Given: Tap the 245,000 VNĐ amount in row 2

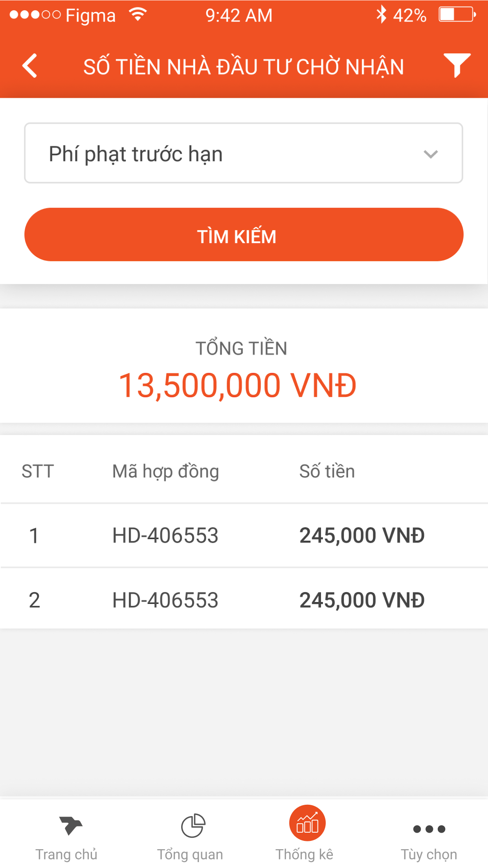Looking at the screenshot, I should point(362,600).
